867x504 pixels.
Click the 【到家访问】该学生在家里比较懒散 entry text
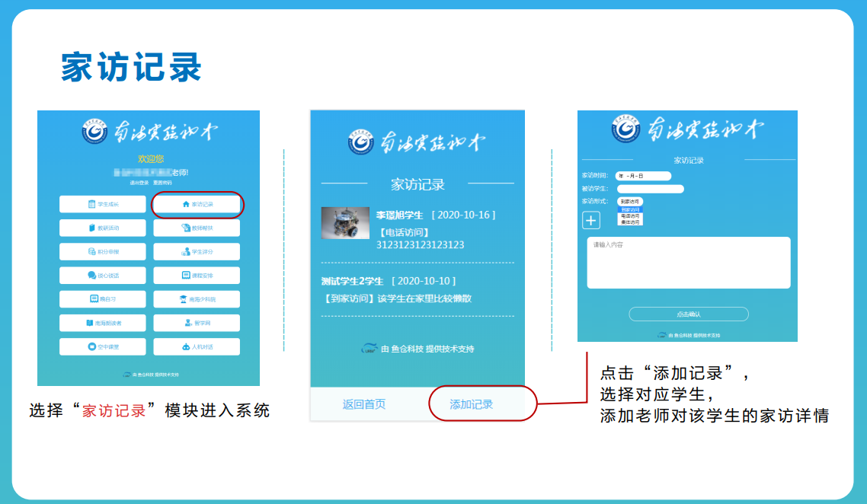pyautogui.click(x=397, y=298)
